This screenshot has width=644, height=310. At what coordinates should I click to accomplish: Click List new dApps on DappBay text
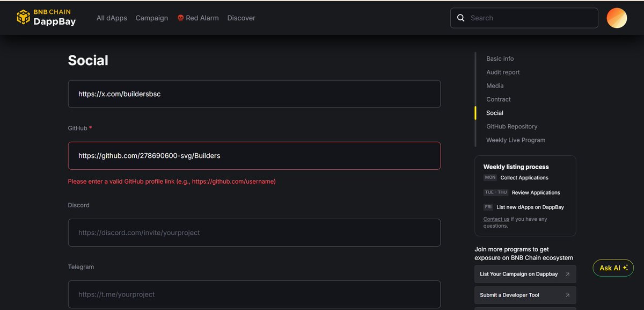pyautogui.click(x=530, y=207)
